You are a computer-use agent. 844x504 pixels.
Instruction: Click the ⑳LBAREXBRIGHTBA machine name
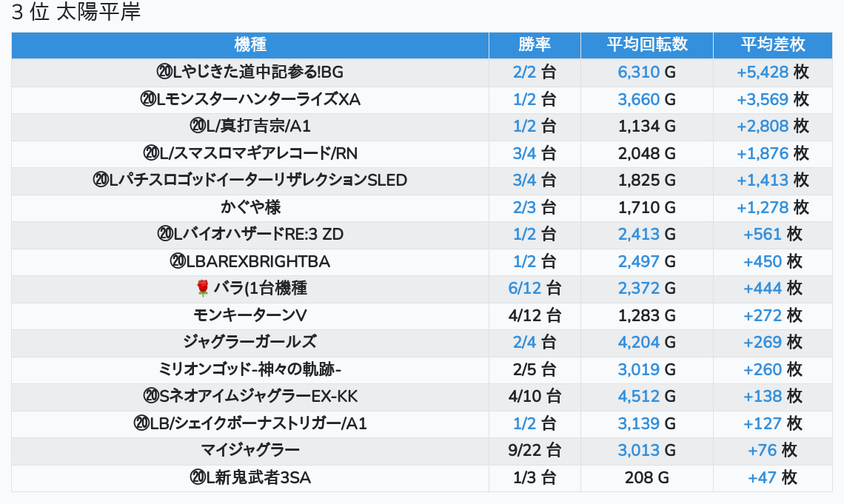point(249,261)
